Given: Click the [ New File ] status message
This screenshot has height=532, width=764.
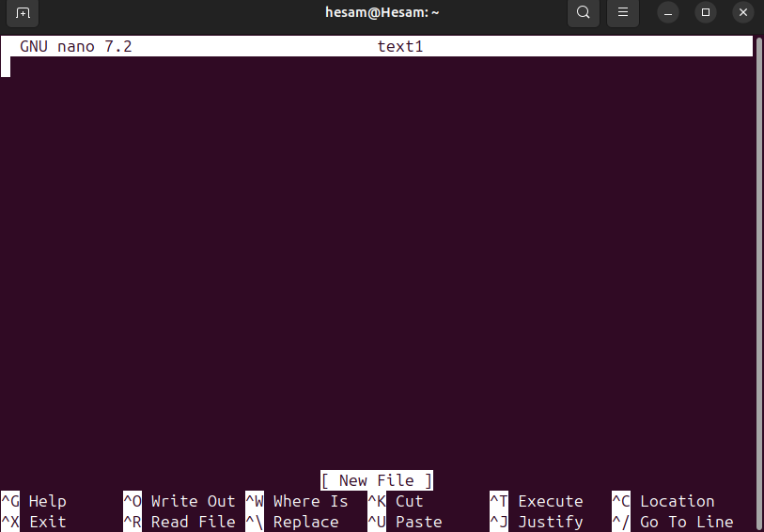Looking at the screenshot, I should 377,480.
